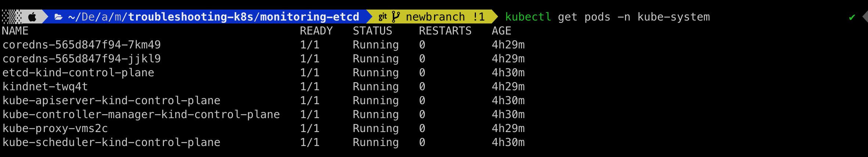Click the NAME column header
868x157 pixels.
click(x=15, y=31)
